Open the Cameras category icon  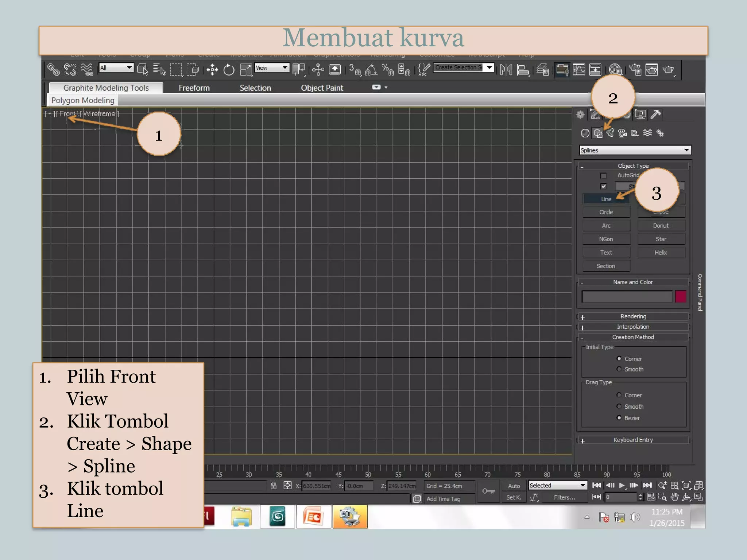[623, 133]
